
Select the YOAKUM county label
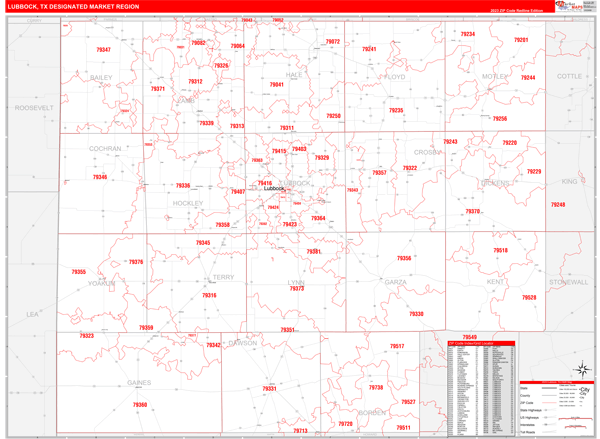click(101, 283)
